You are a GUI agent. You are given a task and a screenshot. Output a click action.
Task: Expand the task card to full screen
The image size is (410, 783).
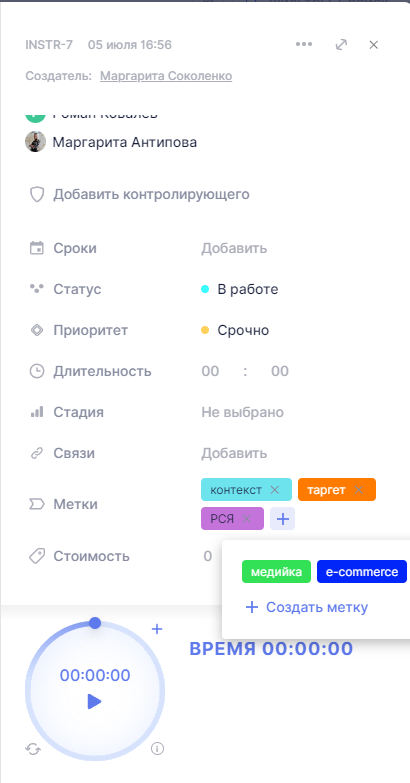click(x=341, y=44)
